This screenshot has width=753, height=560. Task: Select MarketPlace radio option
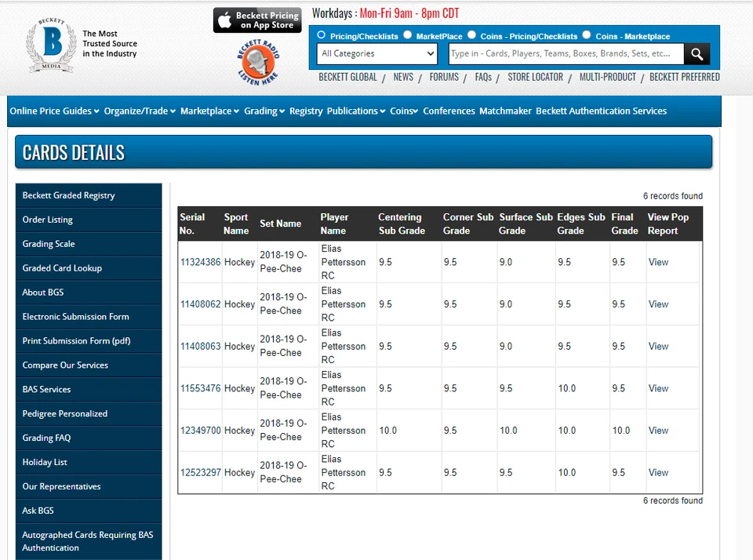(x=408, y=35)
